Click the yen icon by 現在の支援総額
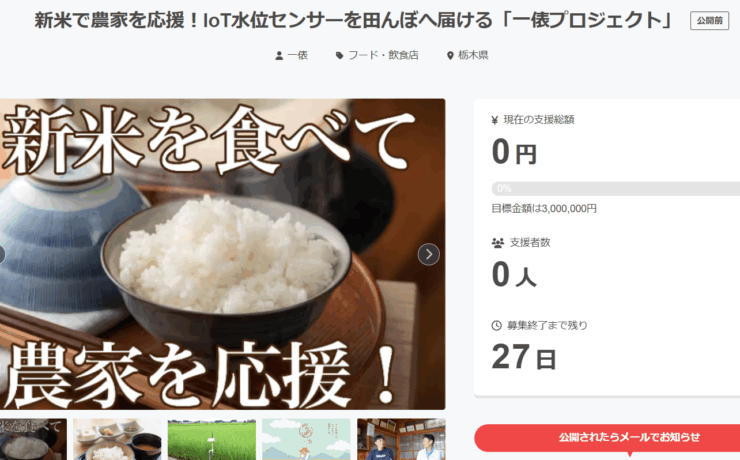This screenshot has width=740, height=460. pyautogui.click(x=495, y=120)
